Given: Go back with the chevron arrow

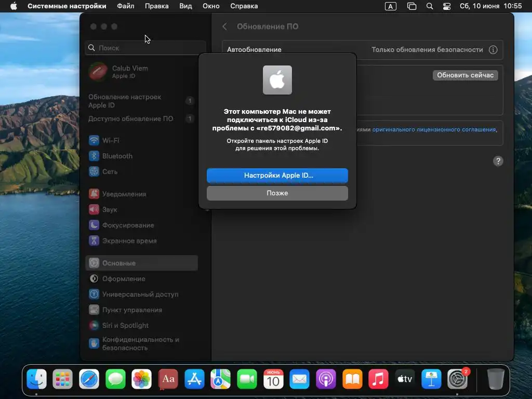Looking at the screenshot, I should coord(224,26).
